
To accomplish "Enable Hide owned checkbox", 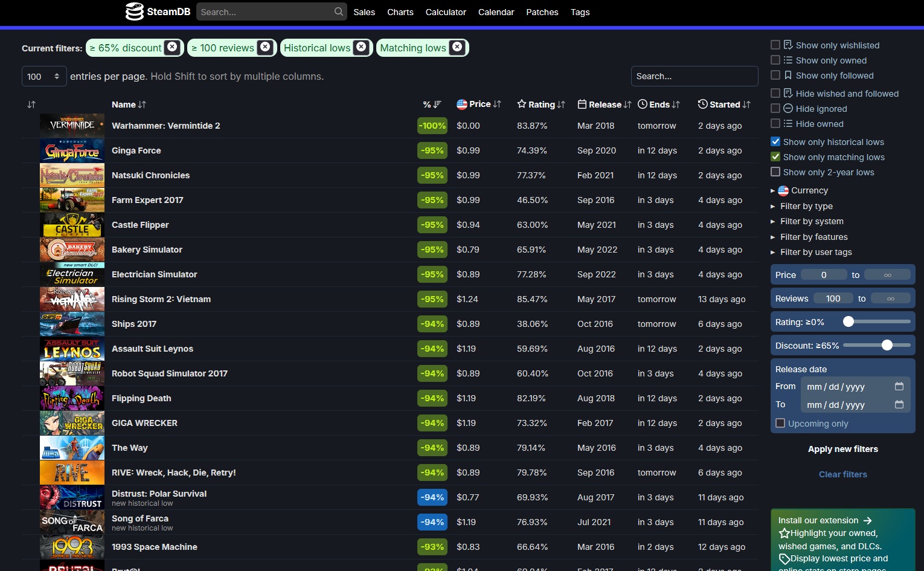I will pyautogui.click(x=775, y=123).
